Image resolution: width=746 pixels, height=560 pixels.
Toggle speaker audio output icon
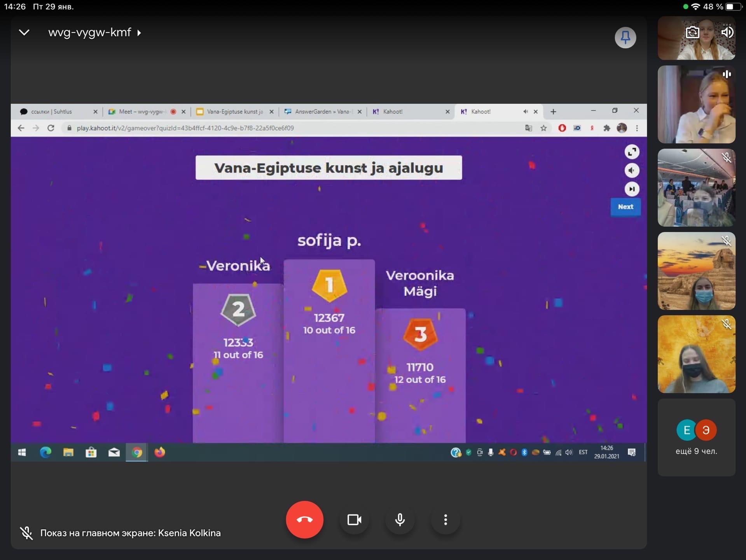[727, 32]
